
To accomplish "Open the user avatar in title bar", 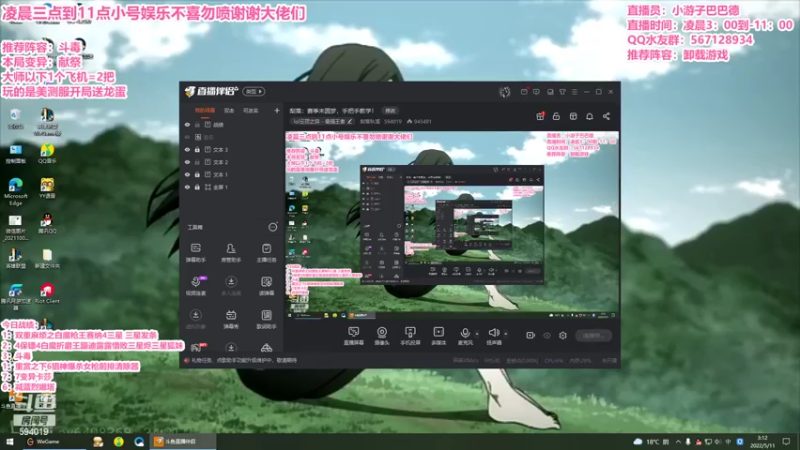I will pos(505,92).
